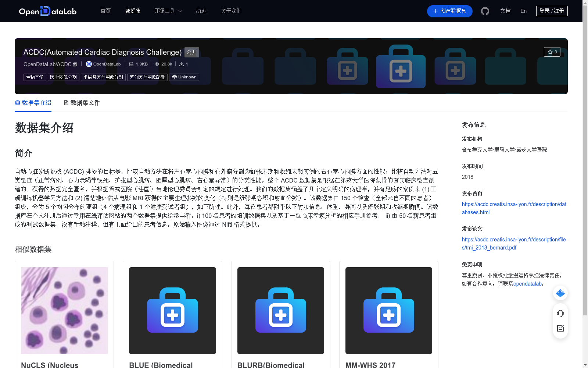Open the 文档 link

(x=505, y=11)
